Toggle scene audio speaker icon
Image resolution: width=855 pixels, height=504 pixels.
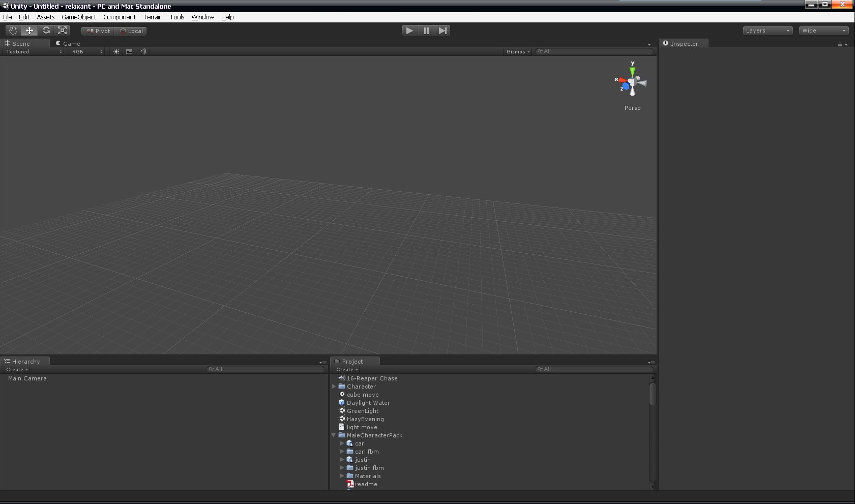coord(143,51)
